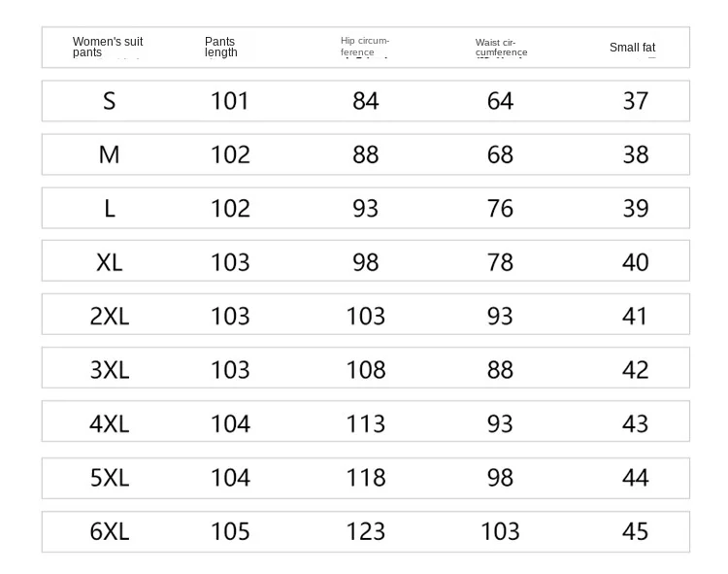728x574 pixels.
Task: Select the 3XL size label
Action: pyautogui.click(x=109, y=370)
